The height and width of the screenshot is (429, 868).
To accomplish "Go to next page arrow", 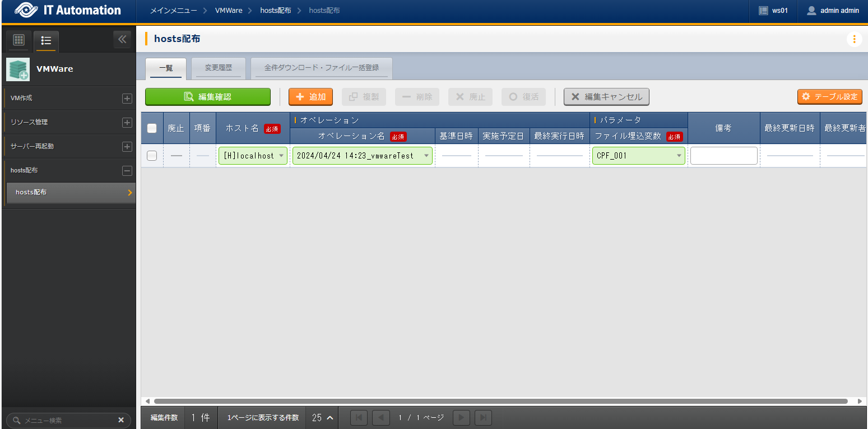I will click(x=462, y=418).
